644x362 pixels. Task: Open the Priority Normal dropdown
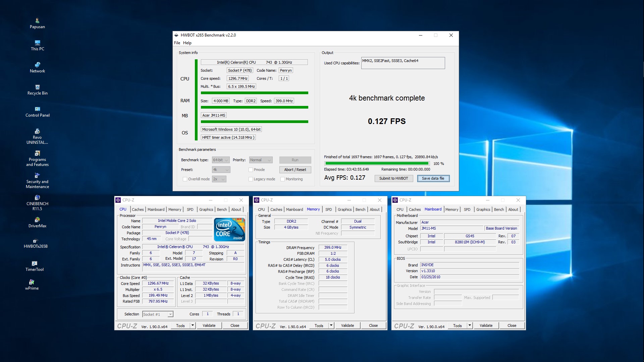[261, 160]
